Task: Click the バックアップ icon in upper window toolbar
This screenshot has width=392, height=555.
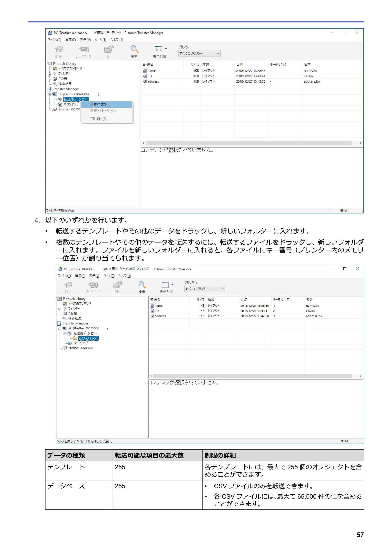Action: (x=83, y=50)
